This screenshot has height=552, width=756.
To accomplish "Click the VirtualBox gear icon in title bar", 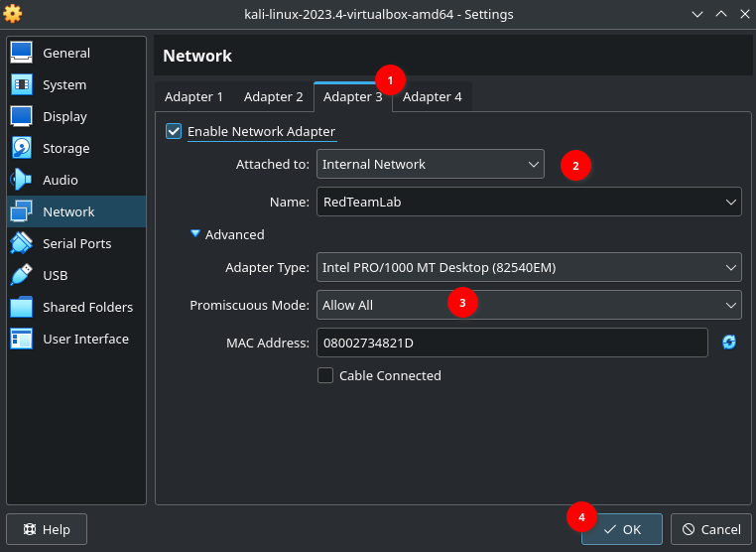I will (x=13, y=14).
